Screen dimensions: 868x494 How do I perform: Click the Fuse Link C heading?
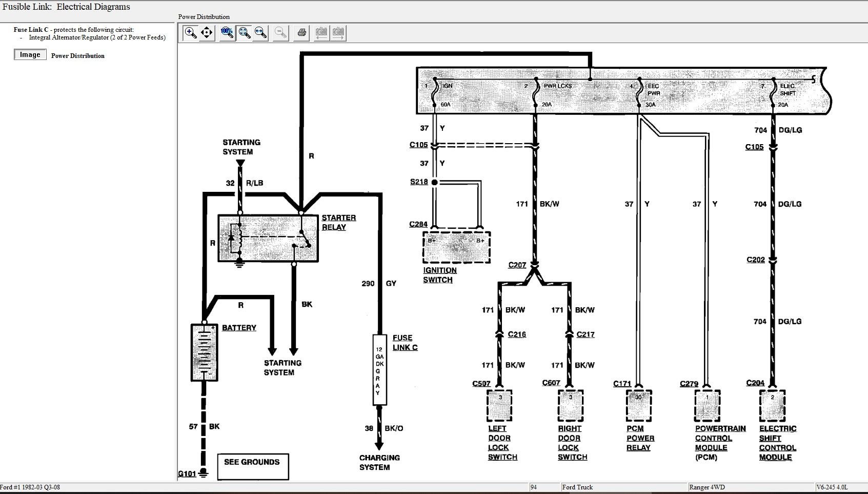coord(31,30)
